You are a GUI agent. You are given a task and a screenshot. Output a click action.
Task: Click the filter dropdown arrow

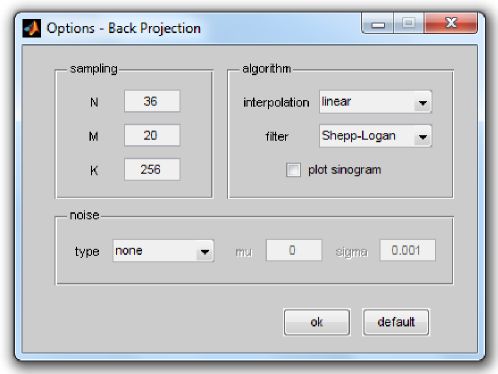click(423, 137)
